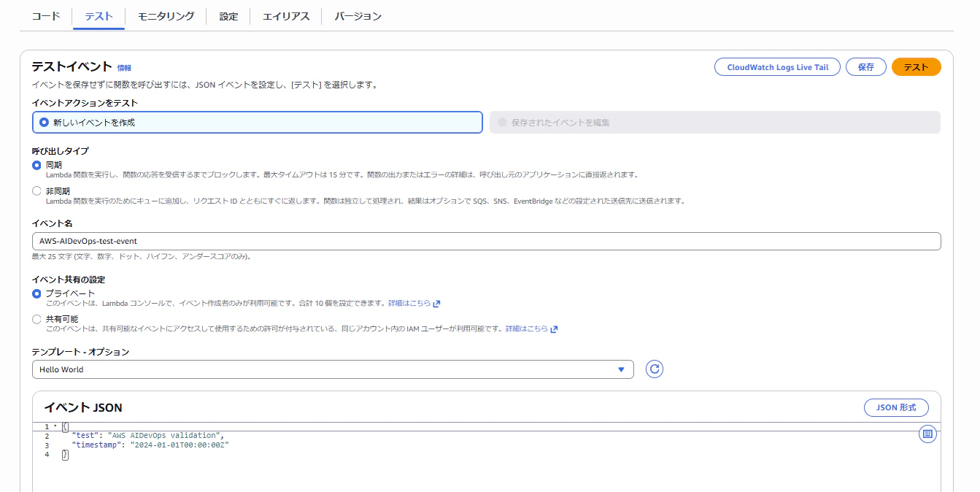The width and height of the screenshot is (980, 492).
Task: Open the エイリアス tab
Action: pyautogui.click(x=286, y=16)
